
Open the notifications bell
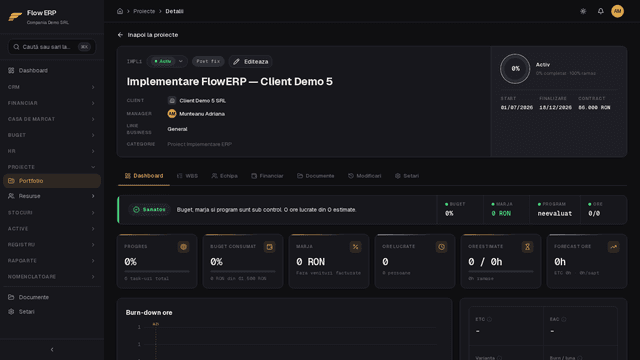(600, 11)
